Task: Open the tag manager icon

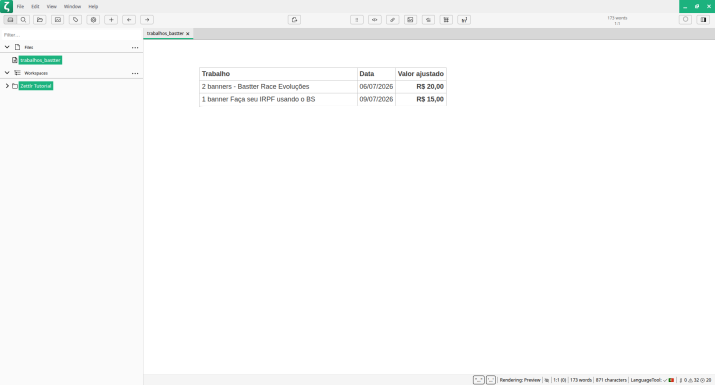Action: coord(75,20)
